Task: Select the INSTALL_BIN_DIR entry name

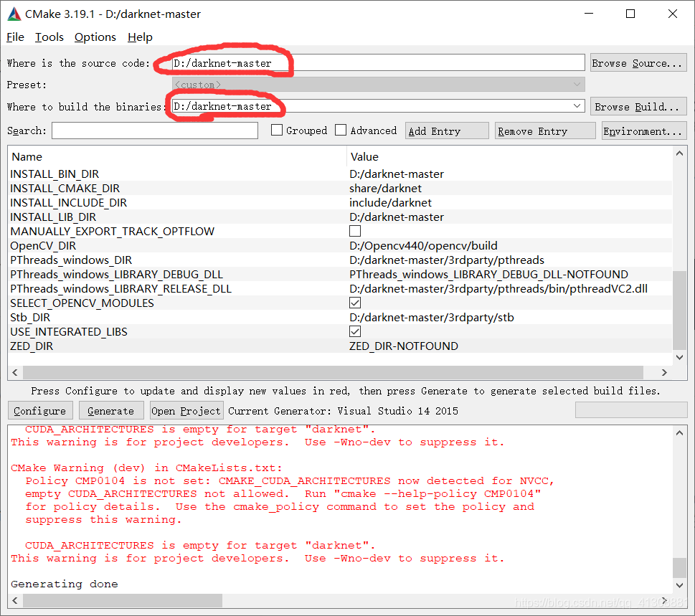Action: pyautogui.click(x=55, y=174)
